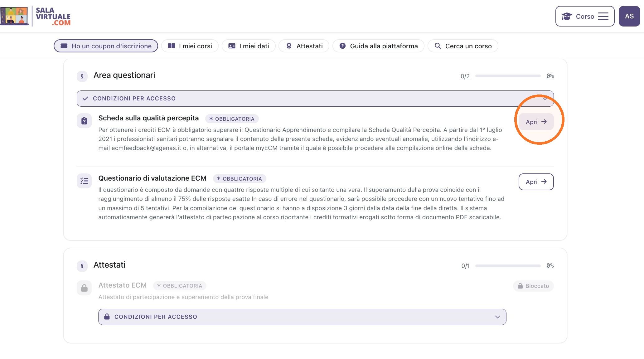Open the AS user avatar menu
The image size is (644, 359).
point(629,16)
